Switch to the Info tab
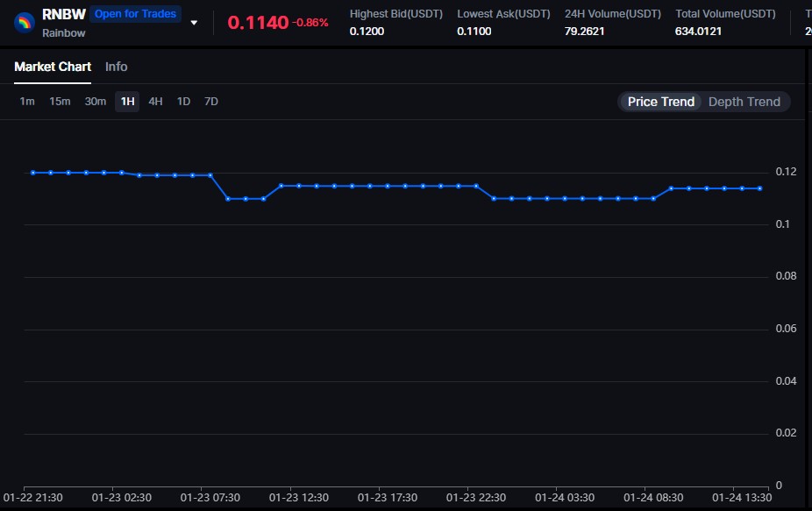This screenshot has height=511, width=812. click(116, 67)
